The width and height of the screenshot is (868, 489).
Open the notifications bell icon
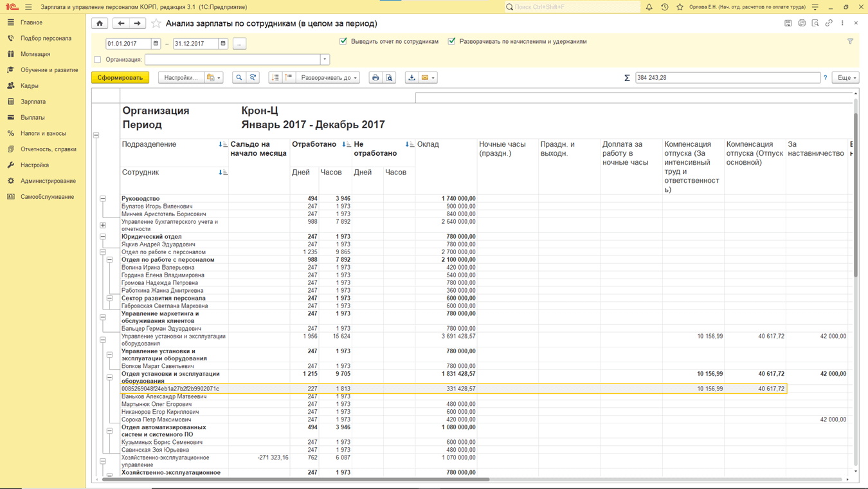[649, 7]
